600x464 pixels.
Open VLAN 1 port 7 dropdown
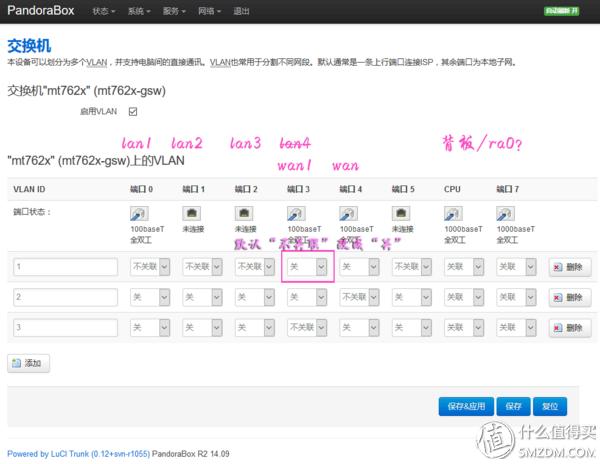tap(516, 267)
